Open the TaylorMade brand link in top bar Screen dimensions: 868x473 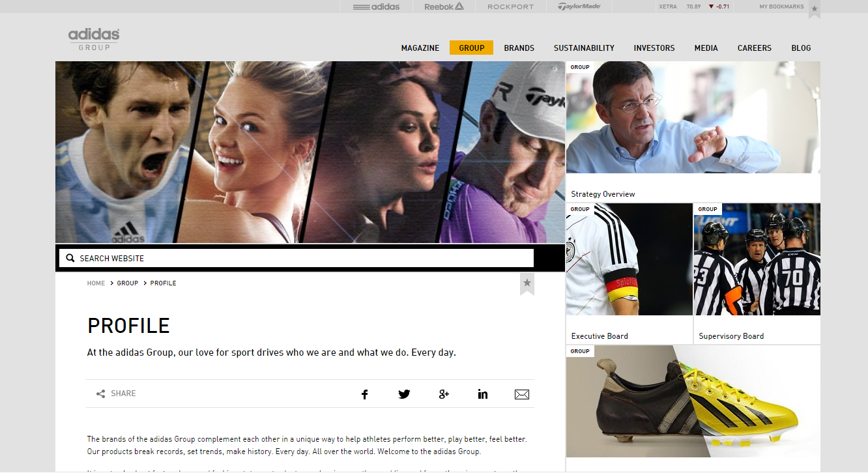point(579,7)
